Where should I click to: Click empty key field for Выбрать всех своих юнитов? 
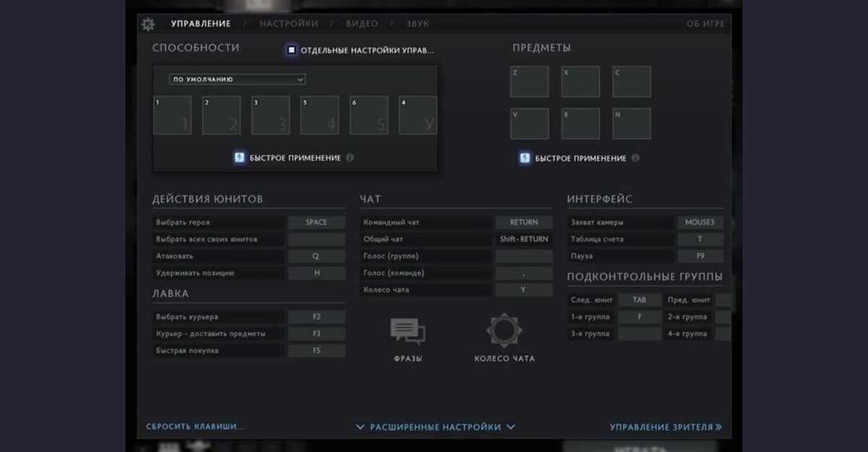click(317, 239)
